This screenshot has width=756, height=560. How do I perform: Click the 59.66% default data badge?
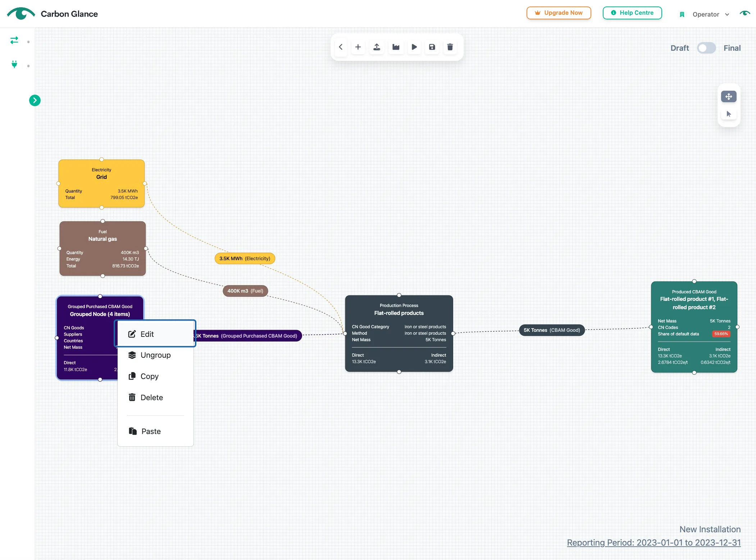[721, 334]
